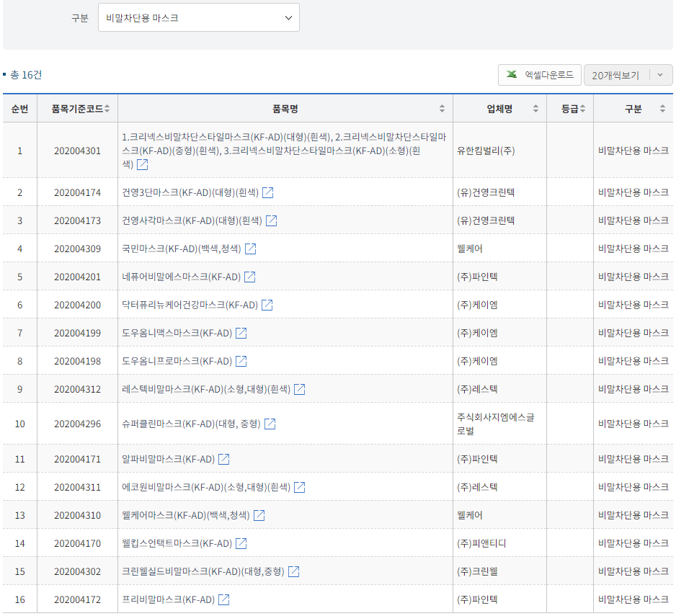This screenshot has width=676, height=616.
Task: Open 알파비말마스크(KF-AD) product link
Action: tap(168, 459)
